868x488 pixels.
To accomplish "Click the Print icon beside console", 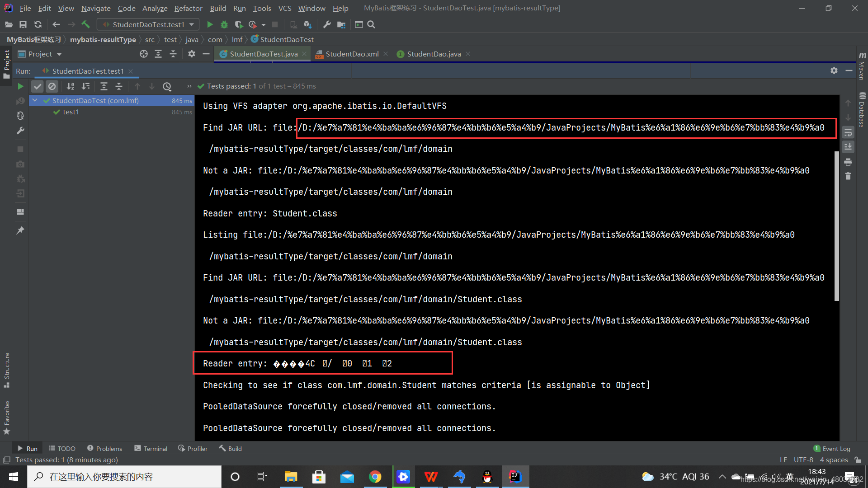I will point(848,162).
